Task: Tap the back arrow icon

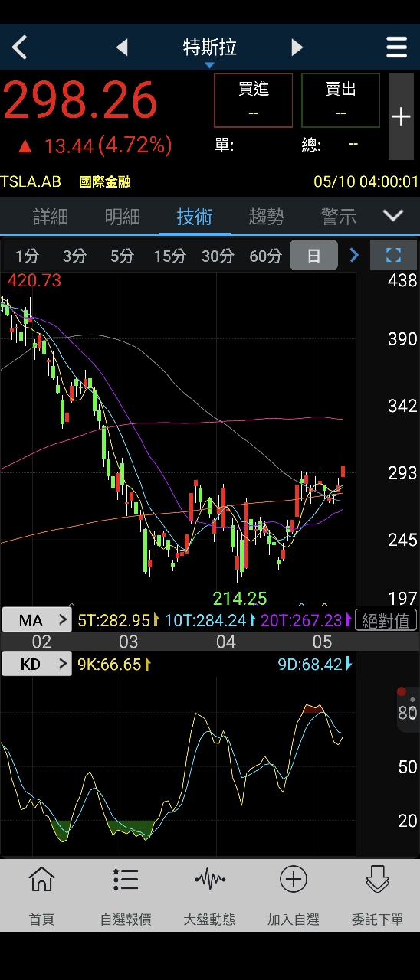Action: pyautogui.click(x=20, y=47)
